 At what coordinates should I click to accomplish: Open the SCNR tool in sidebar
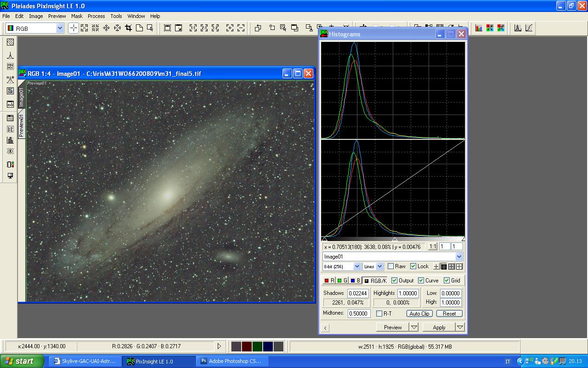point(10,91)
